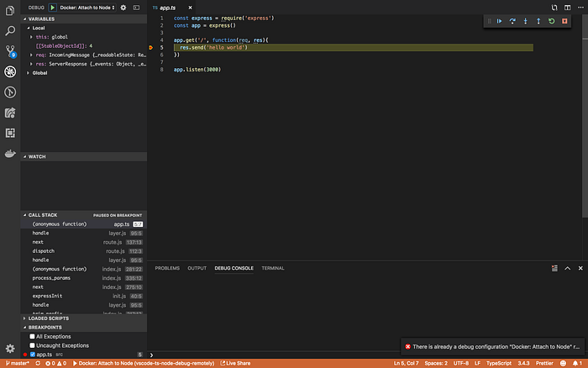
Task: Click Step Into in debug toolbar
Action: click(x=525, y=21)
